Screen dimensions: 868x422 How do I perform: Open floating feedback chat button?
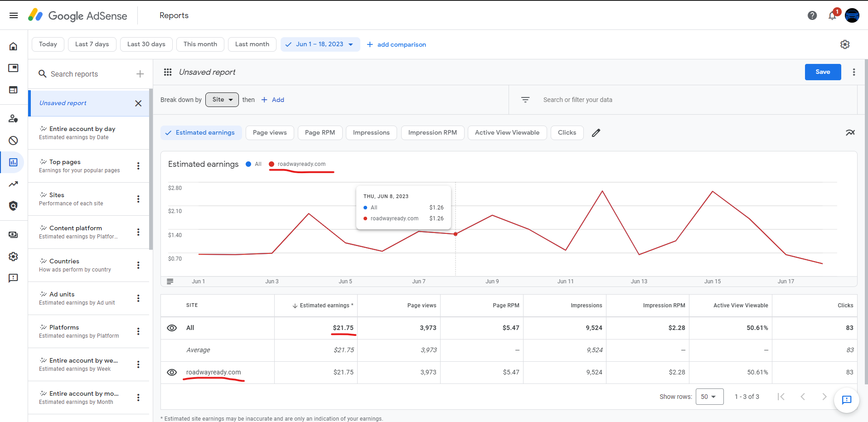[x=847, y=400]
